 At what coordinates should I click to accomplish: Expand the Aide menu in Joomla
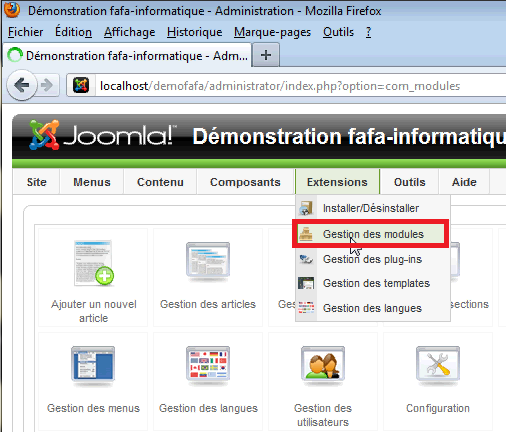pos(464,182)
